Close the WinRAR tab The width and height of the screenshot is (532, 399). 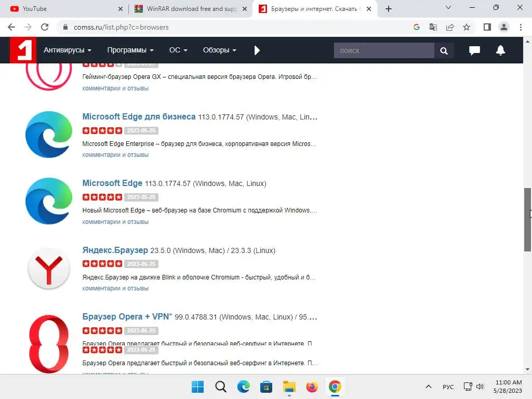(x=245, y=9)
